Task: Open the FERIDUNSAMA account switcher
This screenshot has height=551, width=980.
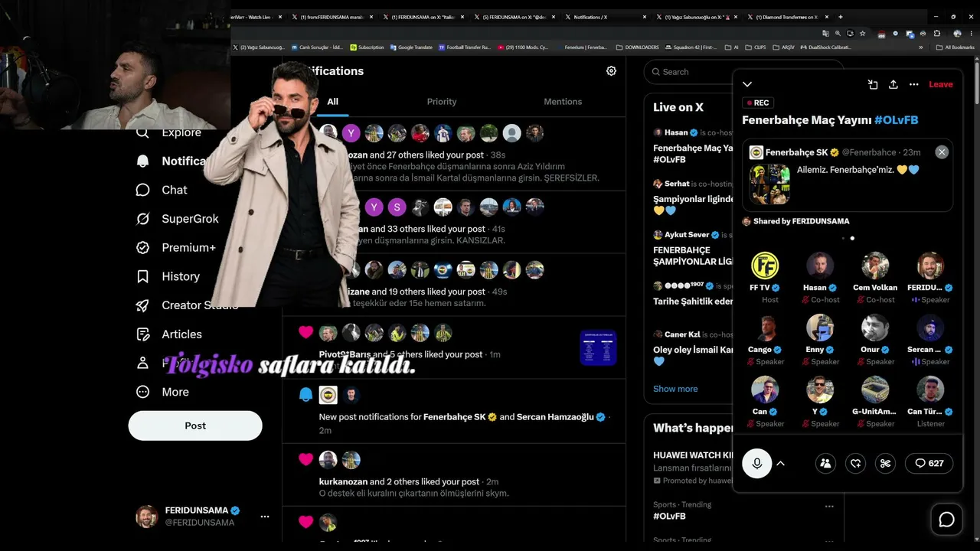Action: pos(203,517)
